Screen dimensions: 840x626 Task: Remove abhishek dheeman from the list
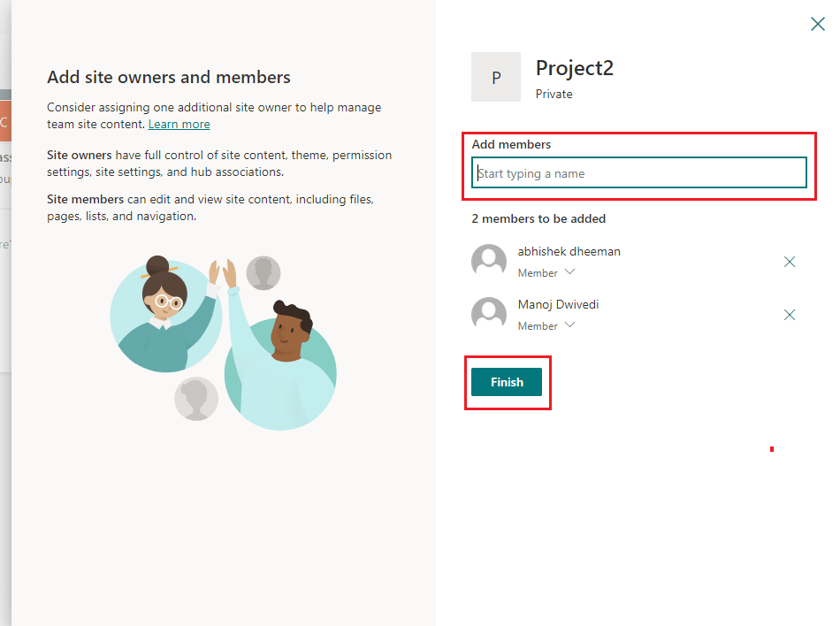[790, 262]
